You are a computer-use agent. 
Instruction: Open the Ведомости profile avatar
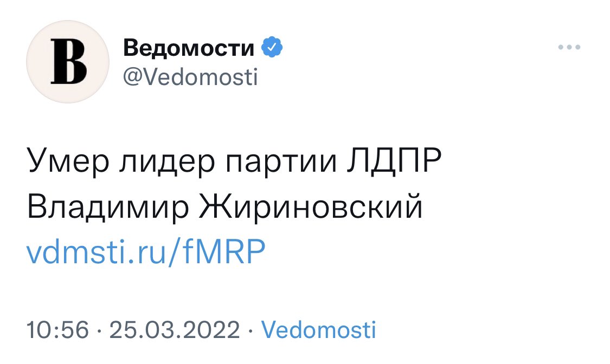[68, 62]
